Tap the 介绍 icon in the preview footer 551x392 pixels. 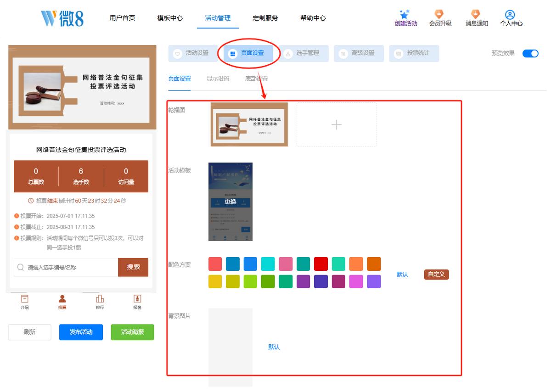pos(25,299)
